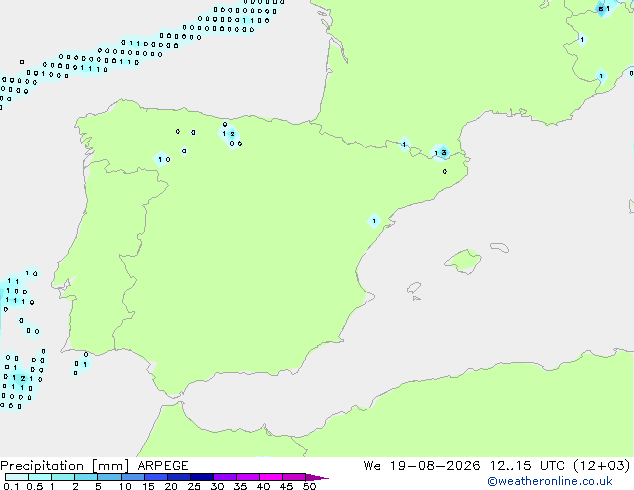The width and height of the screenshot is (634, 490).
Task: Click the 15–20 mm blue legend swatch
Action: [x=155, y=477]
